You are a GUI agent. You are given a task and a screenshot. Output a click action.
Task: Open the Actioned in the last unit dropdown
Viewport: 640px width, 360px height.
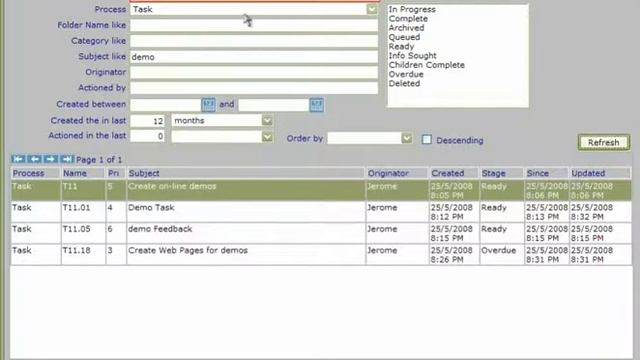pyautogui.click(x=267, y=137)
